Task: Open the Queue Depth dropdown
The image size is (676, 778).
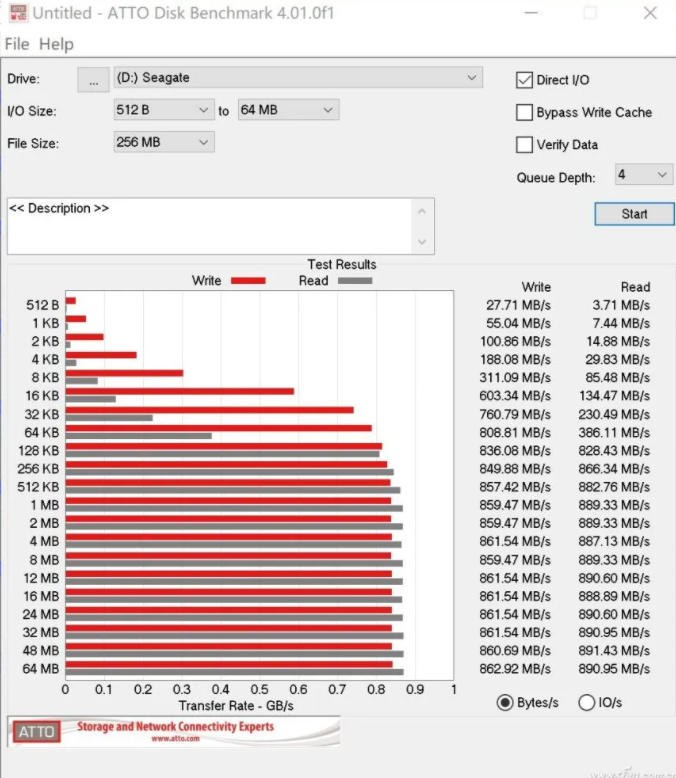Action: point(644,175)
